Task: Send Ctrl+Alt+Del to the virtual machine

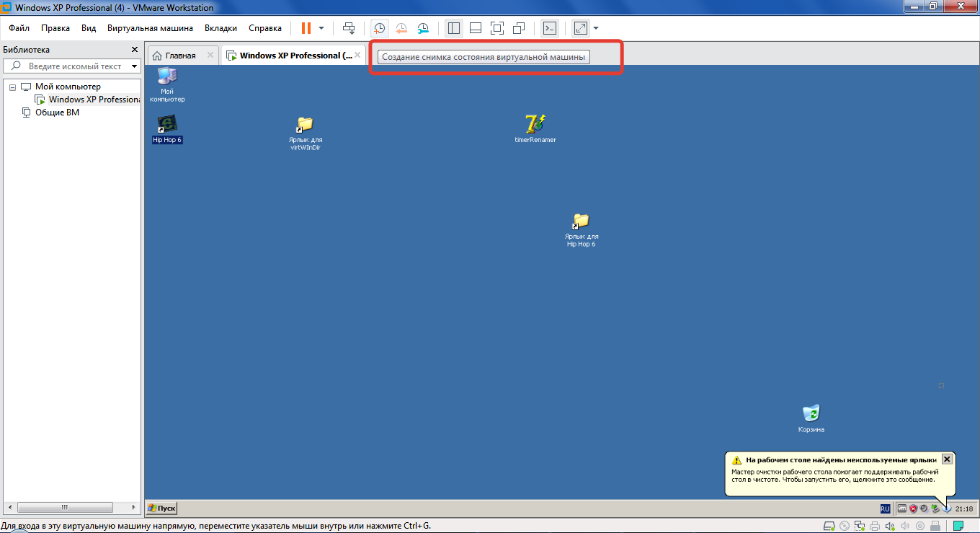Action: [x=349, y=28]
